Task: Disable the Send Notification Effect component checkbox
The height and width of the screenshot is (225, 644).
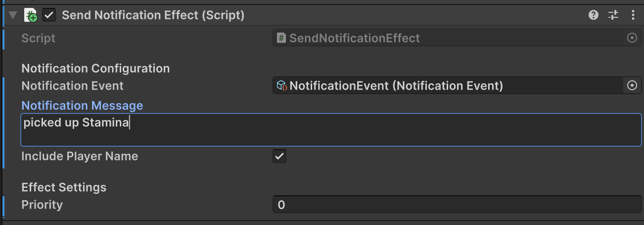Action: pos(49,15)
